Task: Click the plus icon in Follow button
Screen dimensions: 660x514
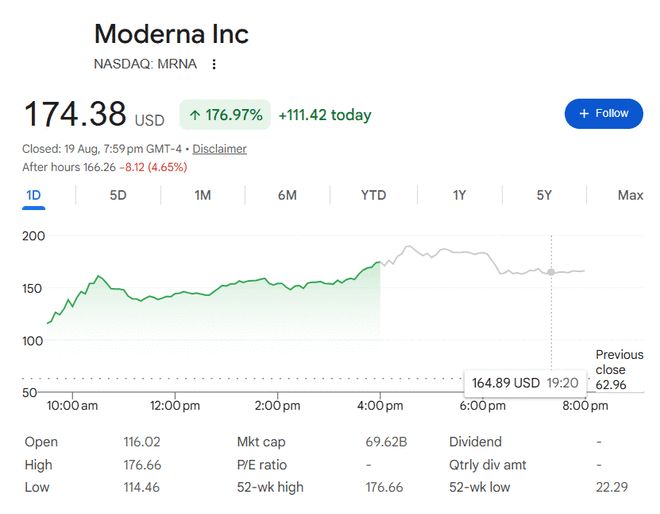Action: tap(584, 114)
